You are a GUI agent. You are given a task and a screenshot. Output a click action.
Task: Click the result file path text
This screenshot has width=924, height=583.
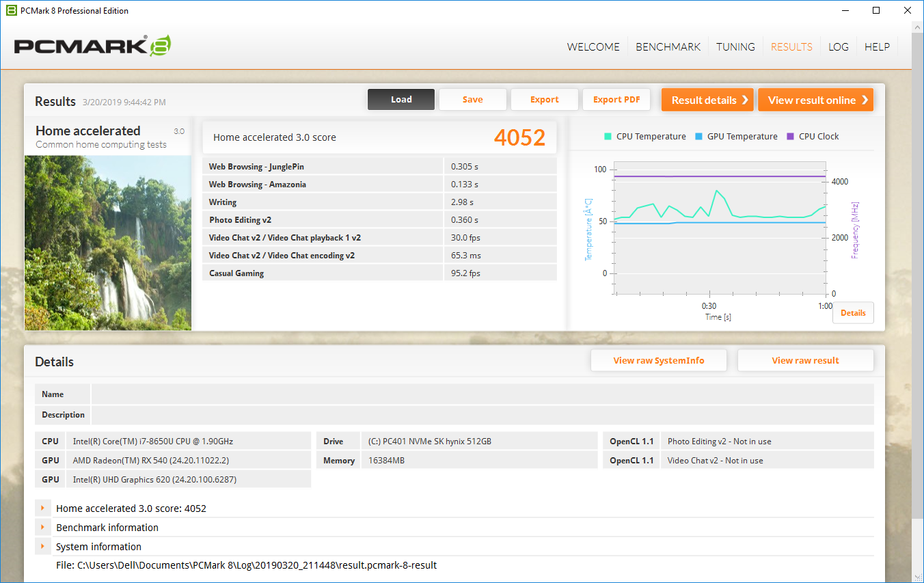pos(246,565)
